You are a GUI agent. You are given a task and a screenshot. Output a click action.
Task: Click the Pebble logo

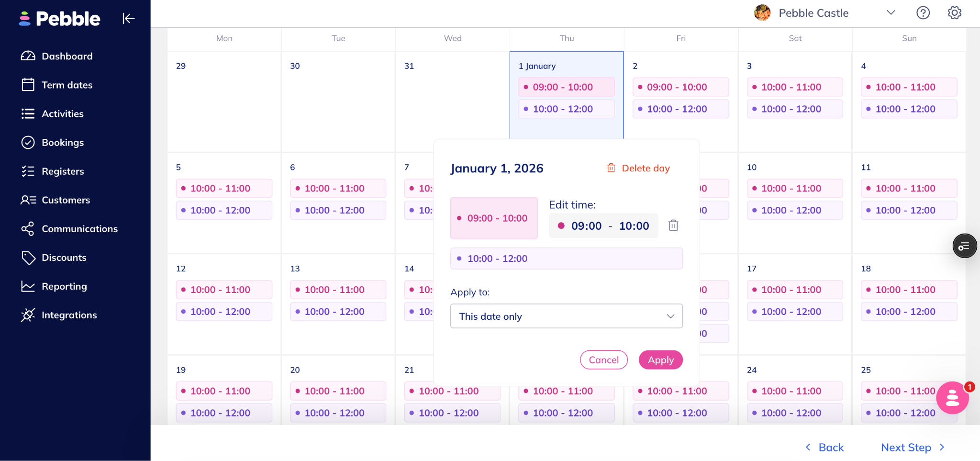click(x=60, y=19)
